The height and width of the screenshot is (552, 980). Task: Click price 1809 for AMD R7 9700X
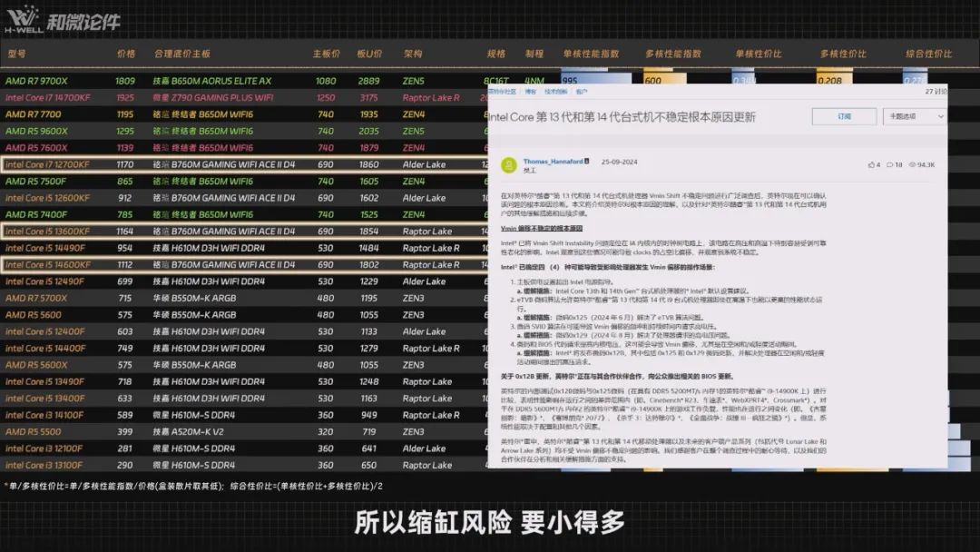click(x=125, y=81)
